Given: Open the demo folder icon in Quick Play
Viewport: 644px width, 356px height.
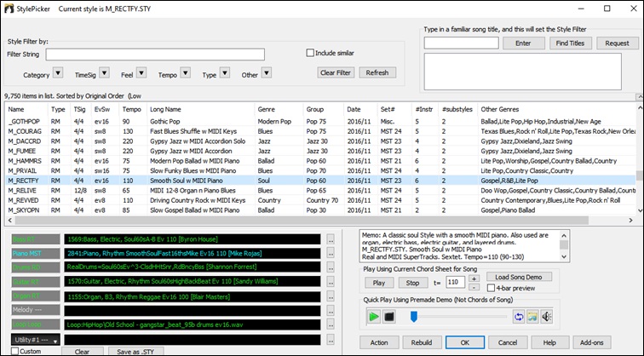Looking at the screenshot, I should [x=532, y=317].
